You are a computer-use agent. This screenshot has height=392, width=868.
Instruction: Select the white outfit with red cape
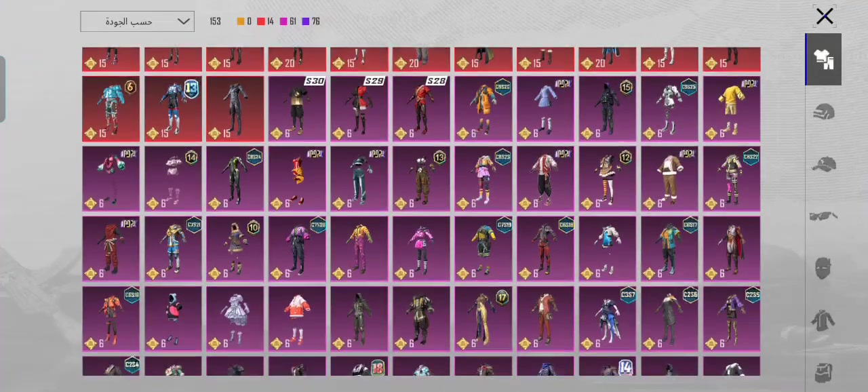coord(732,249)
